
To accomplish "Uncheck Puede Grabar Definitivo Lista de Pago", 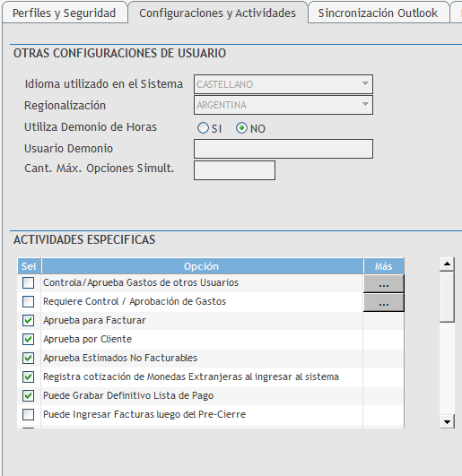I will (x=28, y=396).
